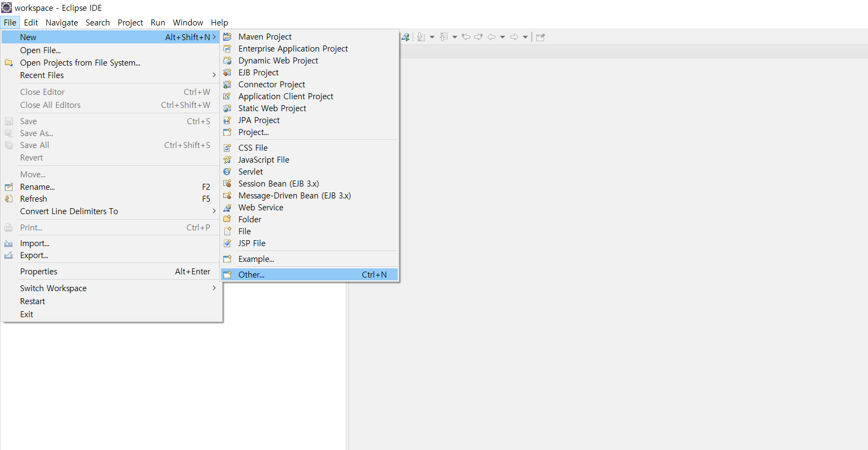Click the Session Bean icon

(228, 183)
